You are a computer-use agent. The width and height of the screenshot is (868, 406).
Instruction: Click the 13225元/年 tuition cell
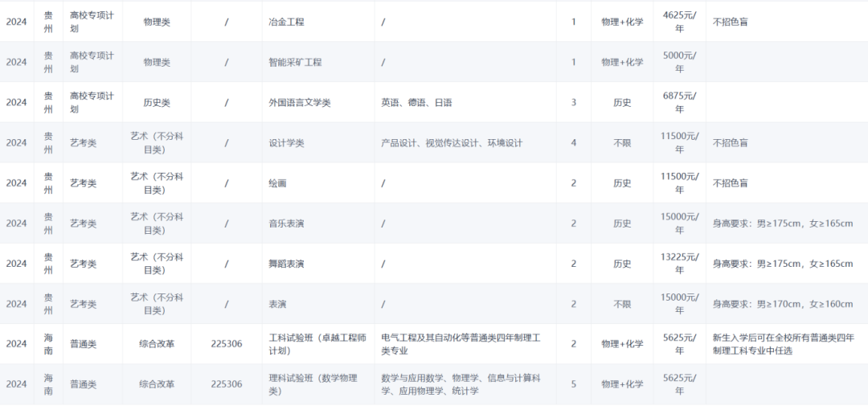click(679, 265)
